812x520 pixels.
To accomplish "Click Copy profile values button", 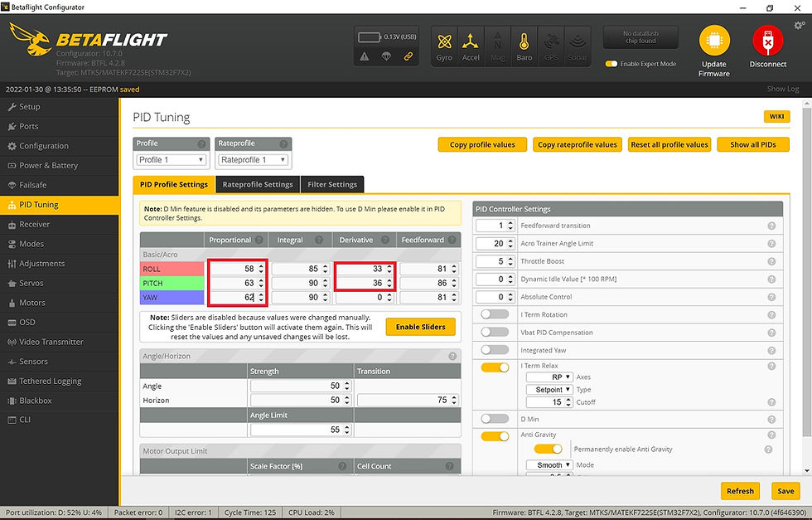I will [482, 144].
